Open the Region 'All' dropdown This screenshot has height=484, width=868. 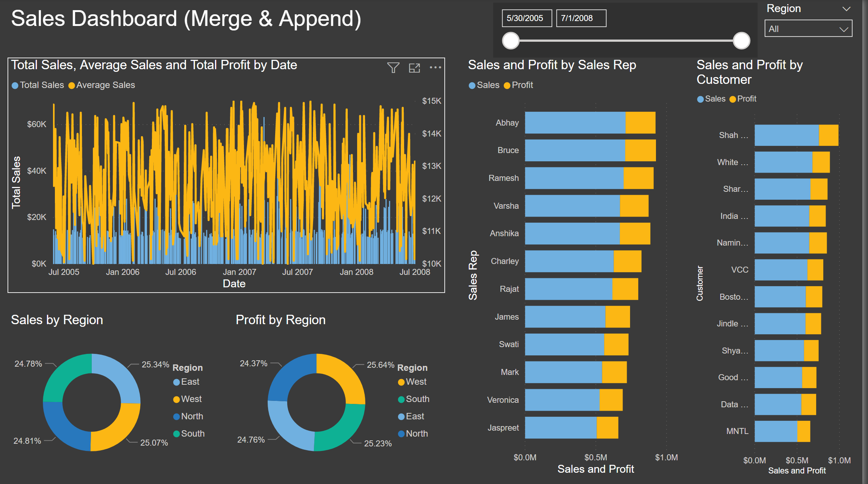coord(808,29)
